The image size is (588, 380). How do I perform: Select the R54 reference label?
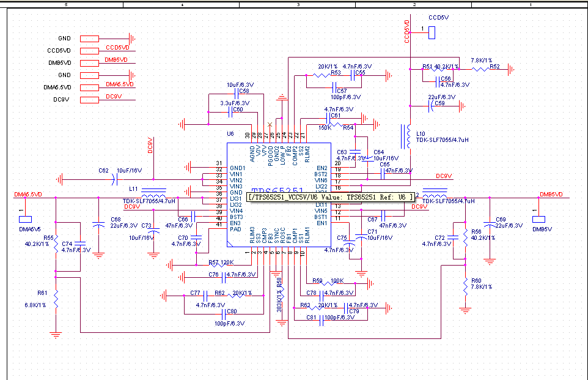(348, 128)
